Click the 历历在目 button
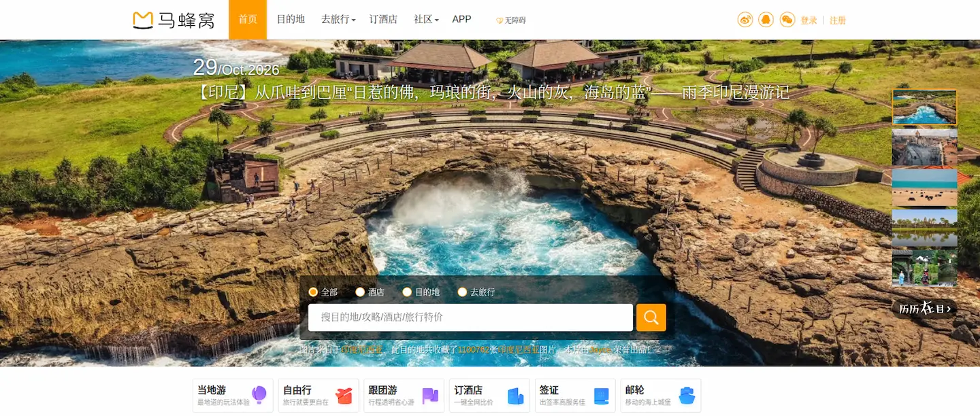The width and height of the screenshot is (980, 416). 924,309
